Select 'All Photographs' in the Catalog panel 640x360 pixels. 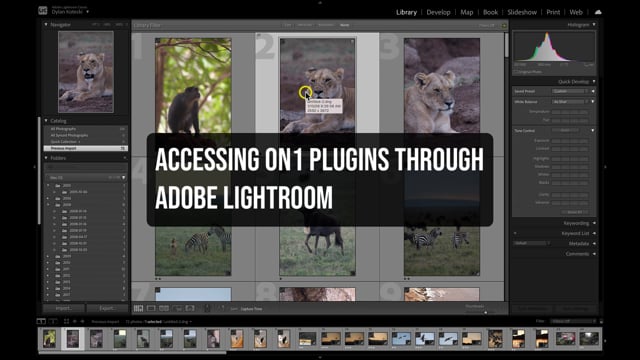(x=85, y=129)
